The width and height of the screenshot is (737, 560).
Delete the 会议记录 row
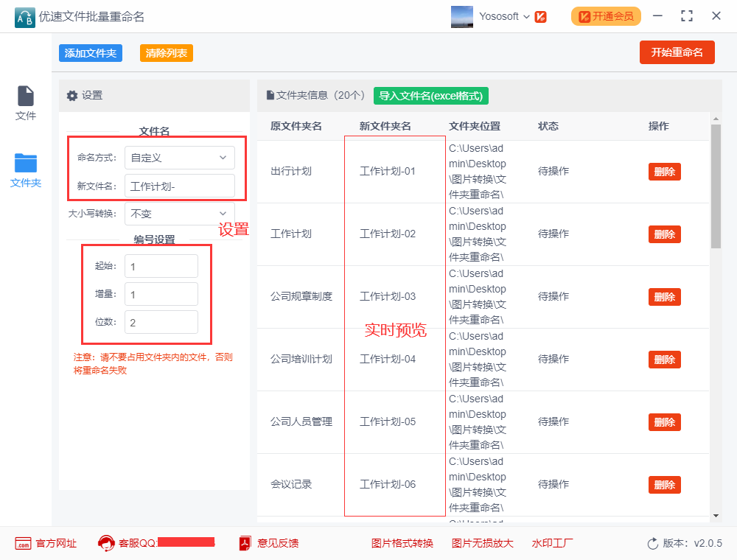click(x=664, y=485)
